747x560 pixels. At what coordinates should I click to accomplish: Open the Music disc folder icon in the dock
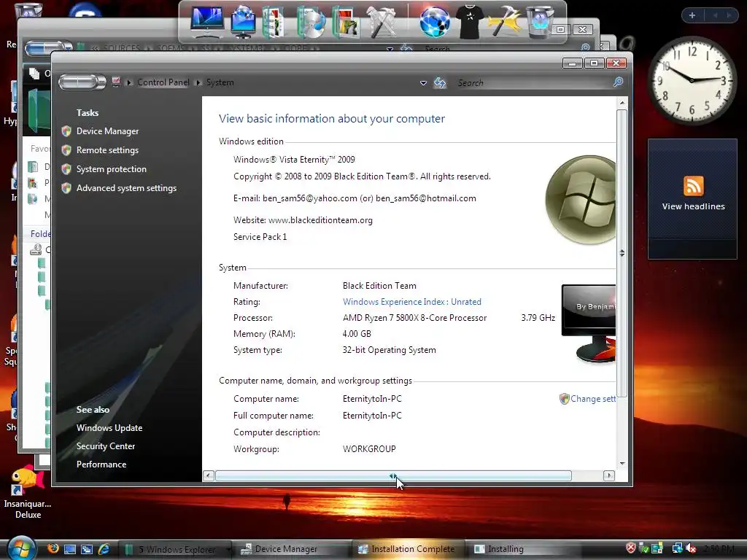coord(311,21)
